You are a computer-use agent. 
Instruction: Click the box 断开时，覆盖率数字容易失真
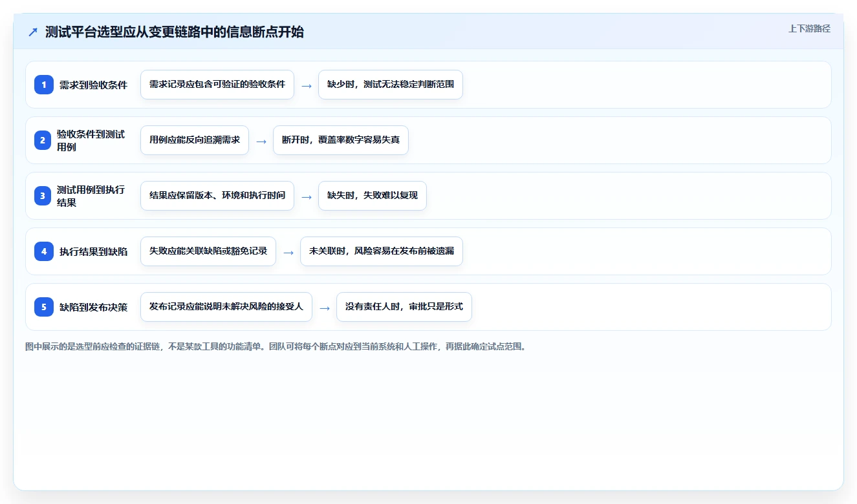click(x=341, y=140)
